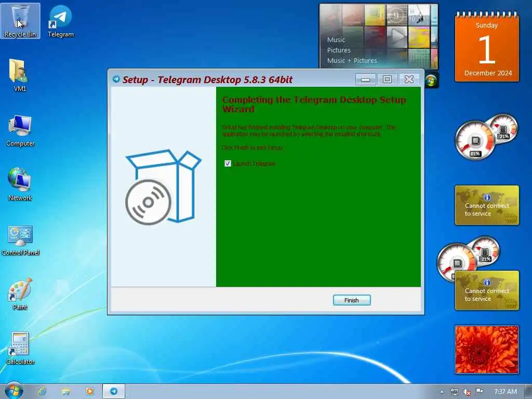This screenshot has height=399, width=532.
Task: Select the Telegram desktop shortcut
Action: point(60,21)
